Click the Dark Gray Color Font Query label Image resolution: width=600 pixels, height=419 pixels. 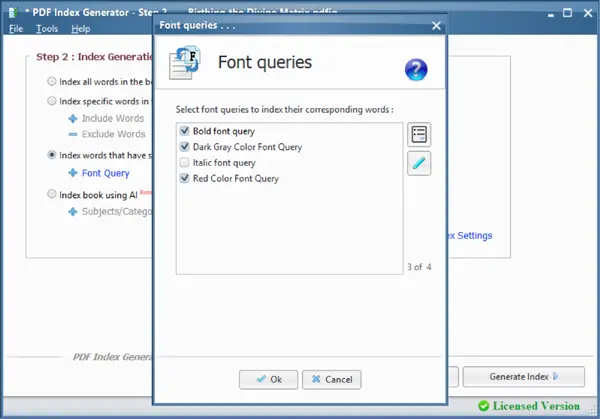point(247,147)
